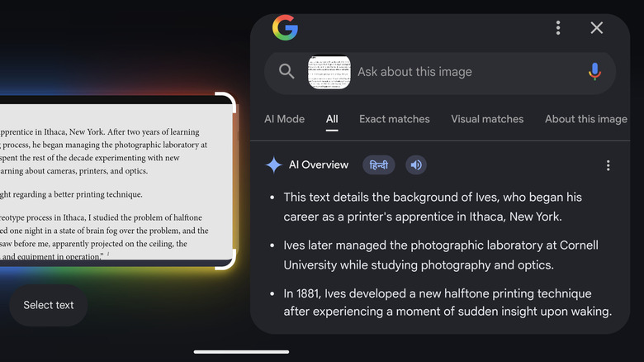The image size is (644, 362).
Task: Click the magnifier search icon
Action: tap(286, 72)
